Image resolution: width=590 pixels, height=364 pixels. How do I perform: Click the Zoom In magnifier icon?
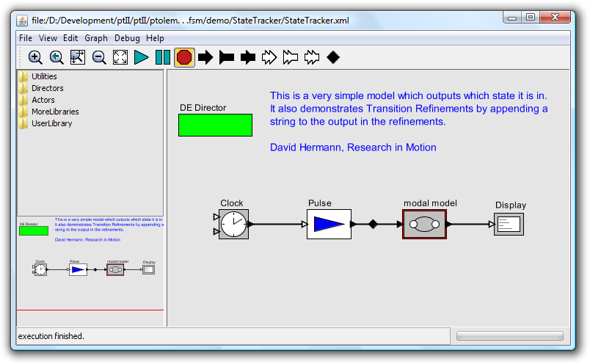coord(35,57)
